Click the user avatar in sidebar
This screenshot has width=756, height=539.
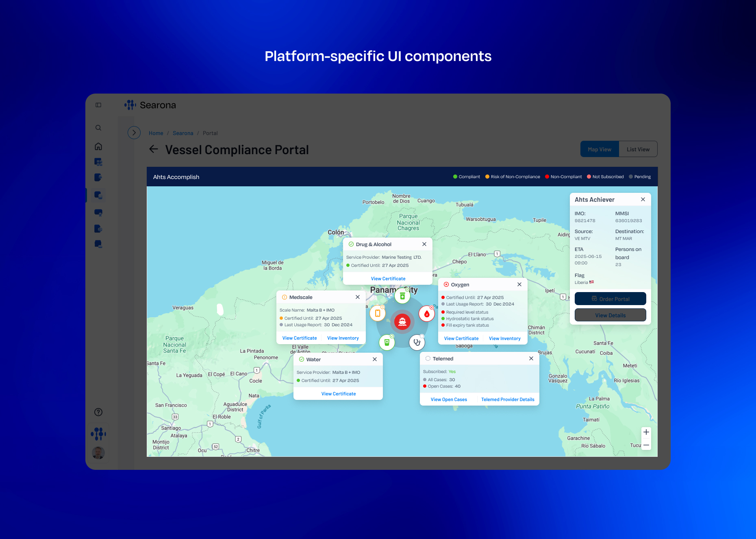point(98,452)
